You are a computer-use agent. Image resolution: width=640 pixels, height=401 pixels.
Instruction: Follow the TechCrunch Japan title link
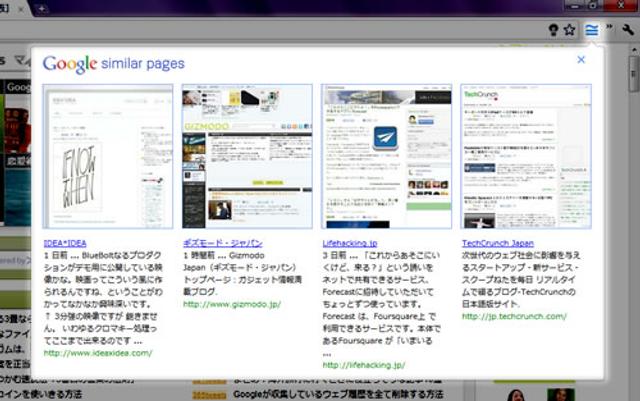pos(498,243)
